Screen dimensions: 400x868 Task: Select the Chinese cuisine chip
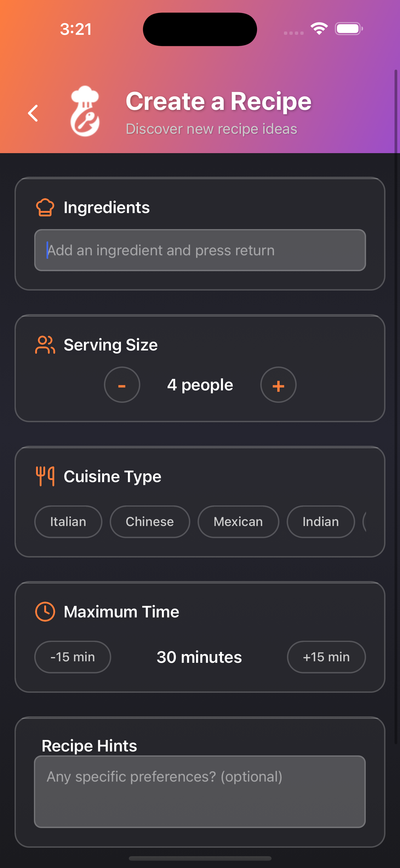pos(150,521)
